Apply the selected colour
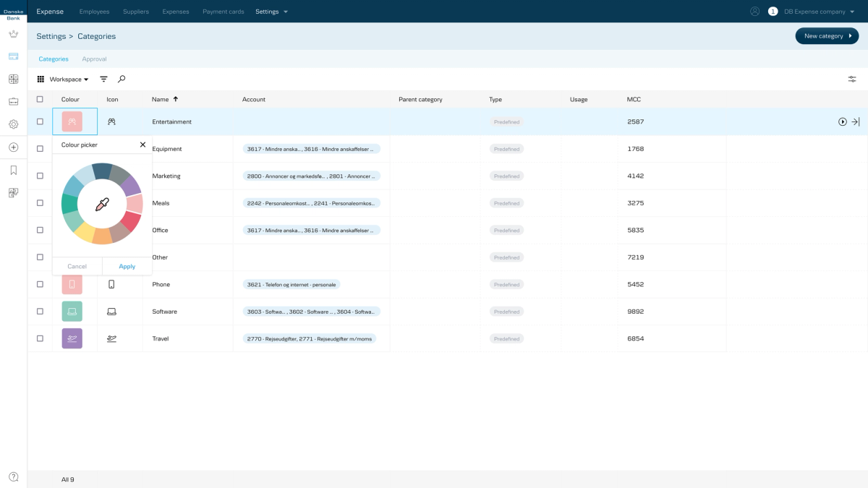Screen dimensions: 868x488 coord(127,267)
